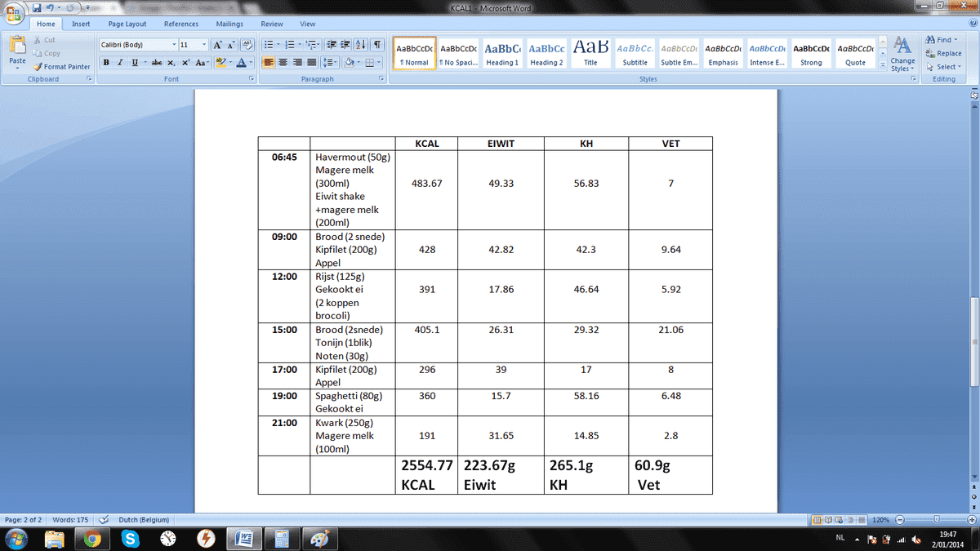
Task: Click the Clear Formatting icon
Action: (247, 45)
